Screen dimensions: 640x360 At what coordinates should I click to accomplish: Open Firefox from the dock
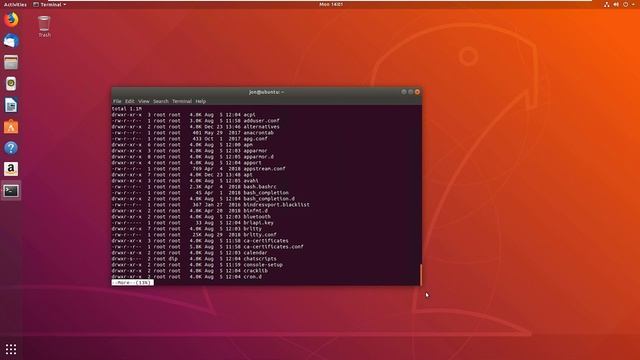tap(11, 20)
